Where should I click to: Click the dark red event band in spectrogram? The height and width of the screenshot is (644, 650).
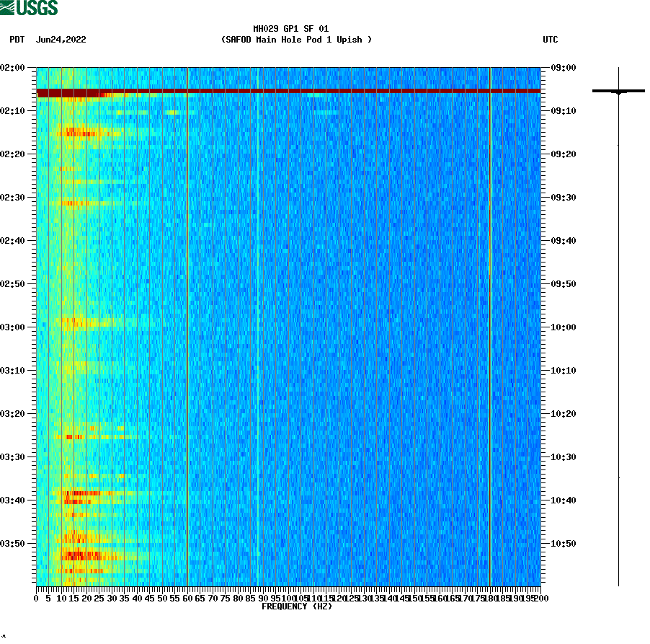pos(288,92)
